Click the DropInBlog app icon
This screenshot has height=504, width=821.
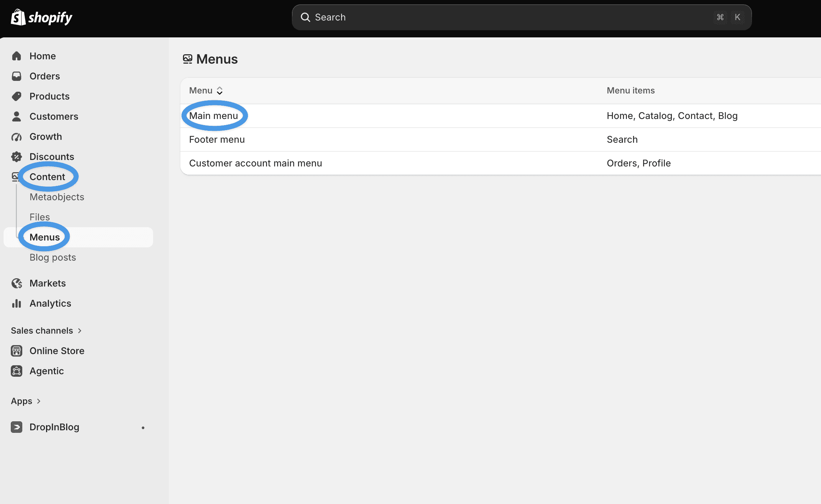17,427
